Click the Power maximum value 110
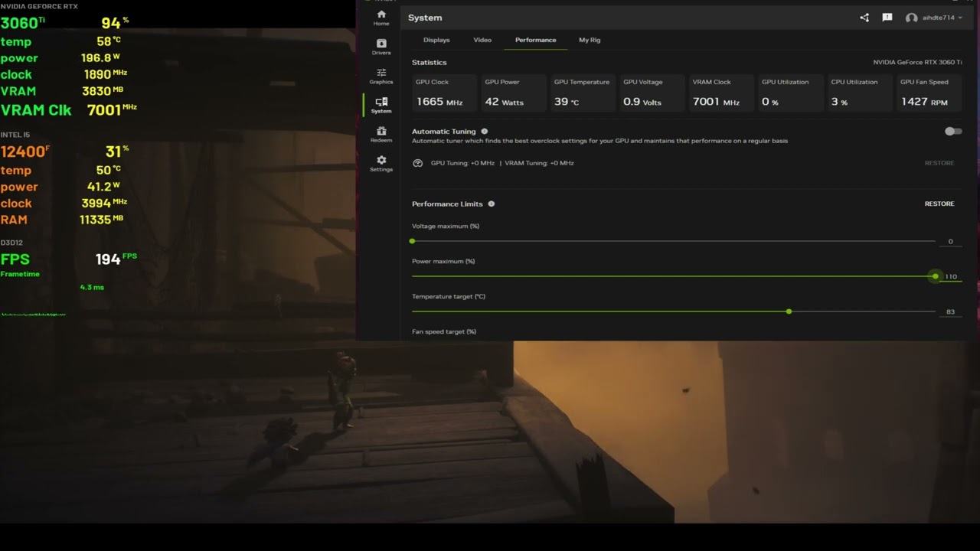 pos(951,277)
